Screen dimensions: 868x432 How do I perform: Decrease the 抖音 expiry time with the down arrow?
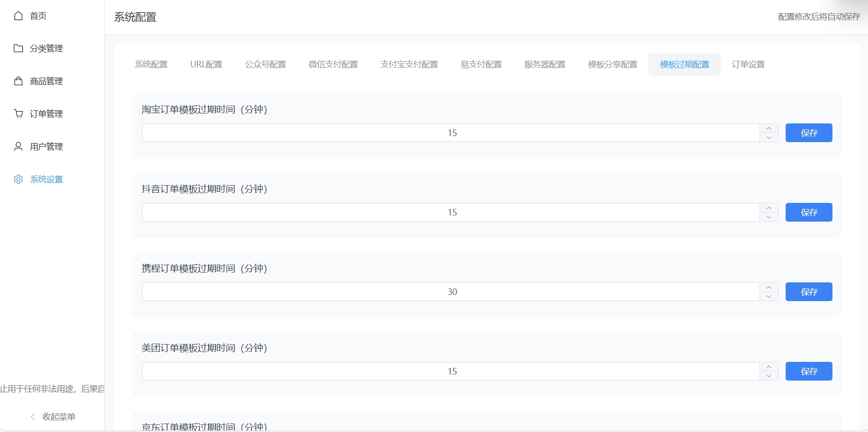point(769,217)
